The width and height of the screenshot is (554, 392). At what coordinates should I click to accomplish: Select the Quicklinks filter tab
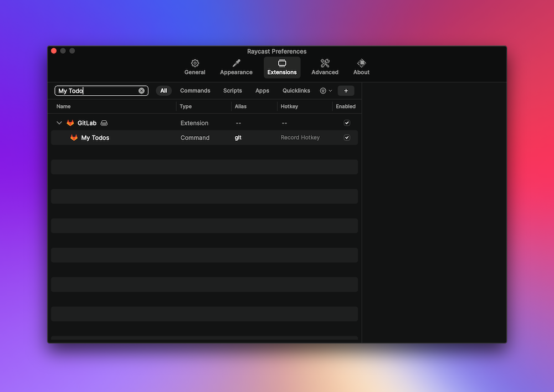coord(296,90)
